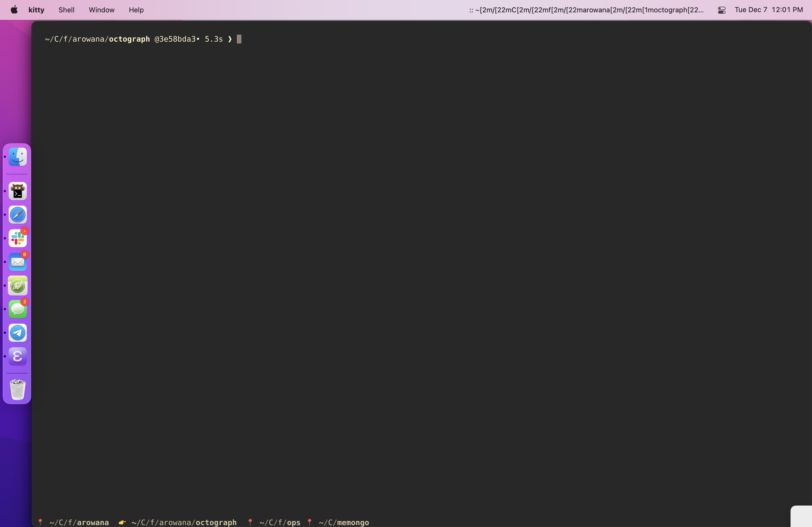This screenshot has height=527, width=812.
Task: Open the Window menu
Action: pos(101,10)
